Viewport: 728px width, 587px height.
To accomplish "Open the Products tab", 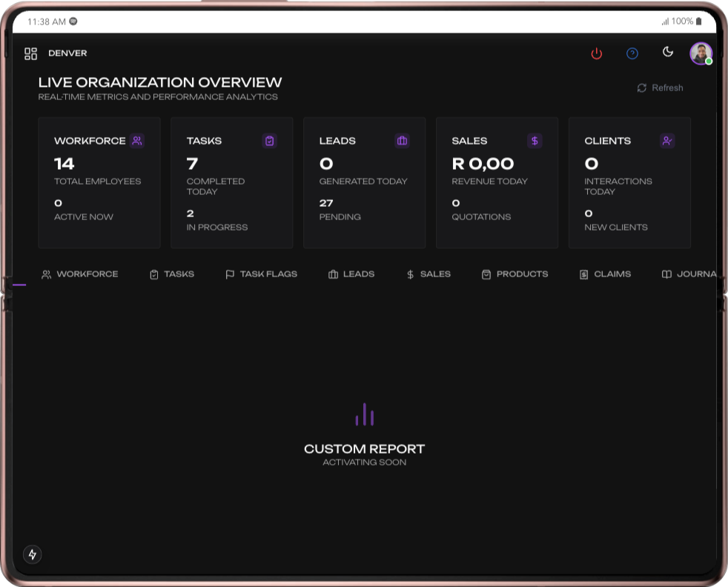I will 514,274.
